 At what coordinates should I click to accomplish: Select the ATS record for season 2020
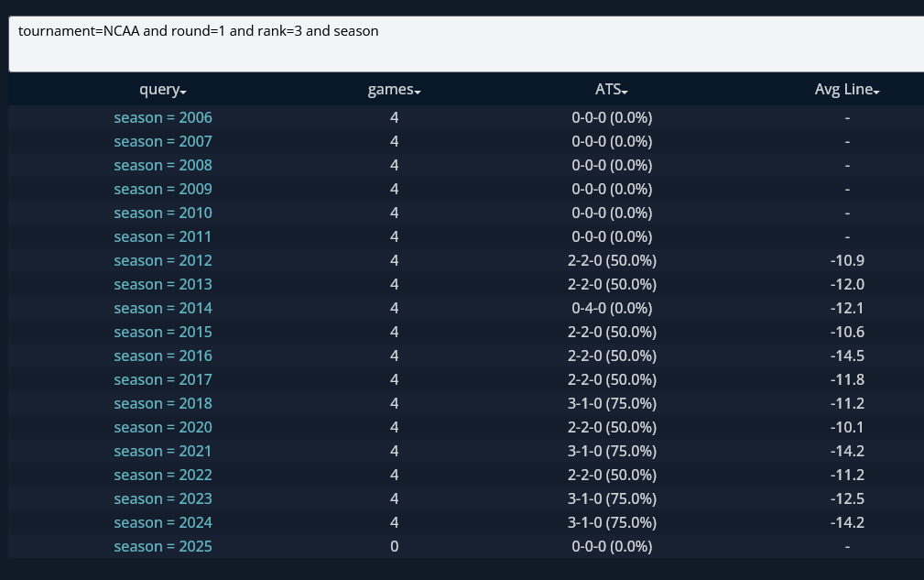[612, 427]
